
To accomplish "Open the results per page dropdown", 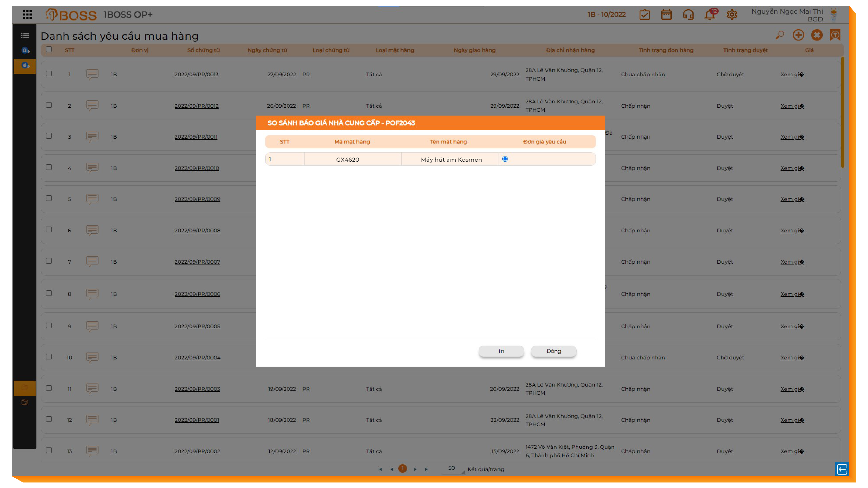I will coord(453,468).
